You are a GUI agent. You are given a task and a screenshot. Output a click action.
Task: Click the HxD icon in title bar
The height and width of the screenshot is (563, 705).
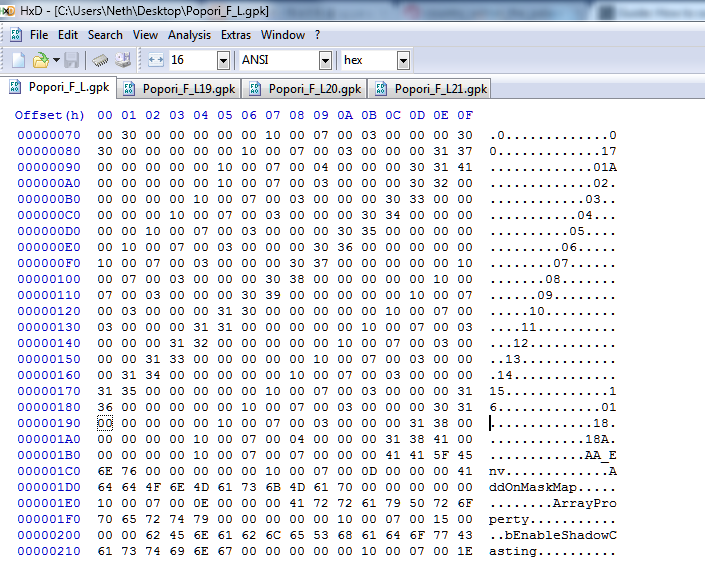click(11, 10)
